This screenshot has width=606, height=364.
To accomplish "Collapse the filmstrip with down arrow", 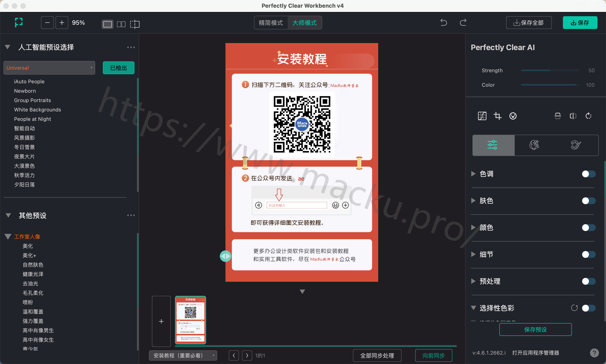I will tap(302, 291).
